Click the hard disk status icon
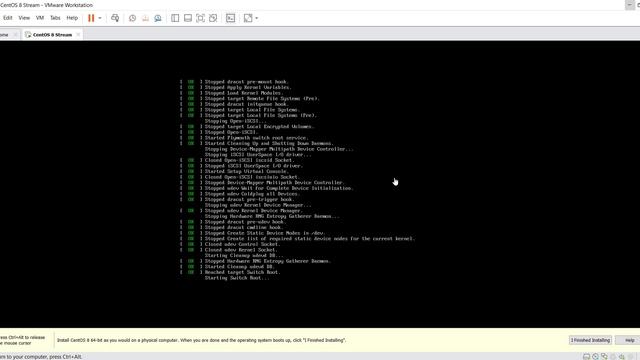This screenshot has height=360, width=640. (587, 356)
